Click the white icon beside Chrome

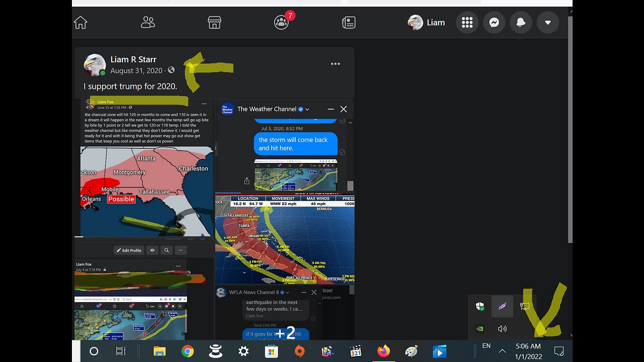click(215, 351)
